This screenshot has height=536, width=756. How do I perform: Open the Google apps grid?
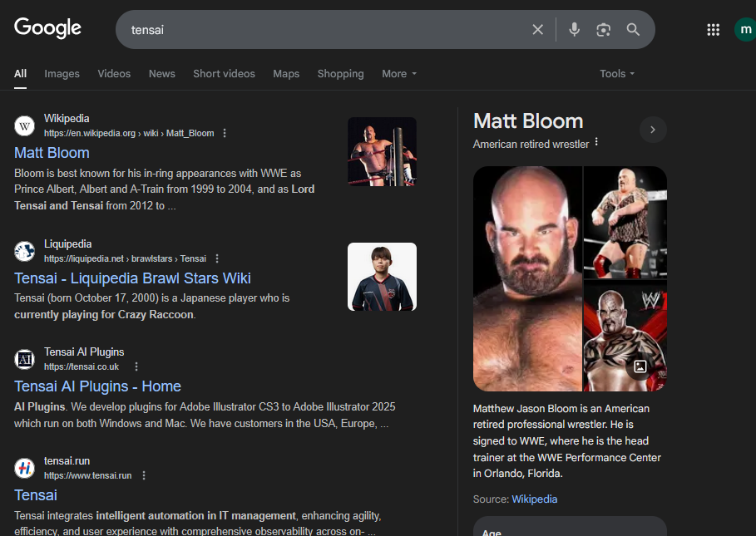point(713,30)
